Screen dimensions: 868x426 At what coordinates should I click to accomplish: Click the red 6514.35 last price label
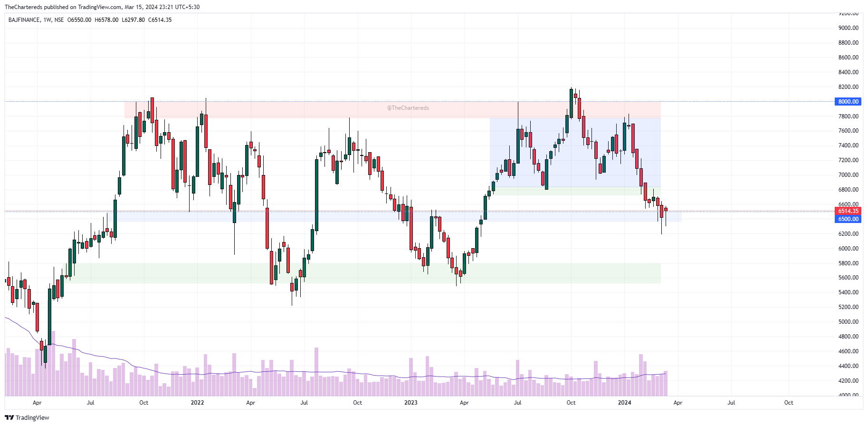click(x=848, y=211)
